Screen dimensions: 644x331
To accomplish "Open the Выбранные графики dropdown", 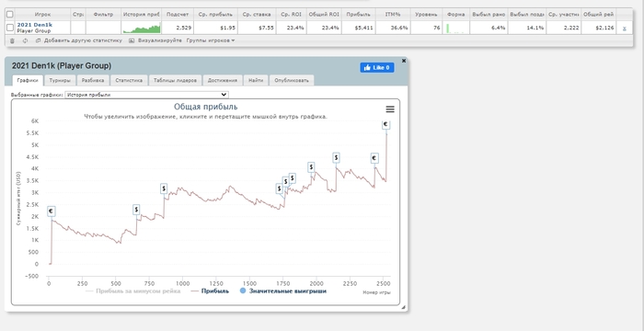I will pos(146,95).
